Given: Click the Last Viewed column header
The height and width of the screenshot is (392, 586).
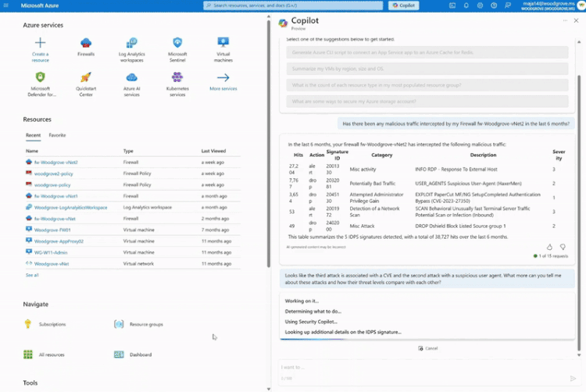Looking at the screenshot, I should pyautogui.click(x=213, y=151).
